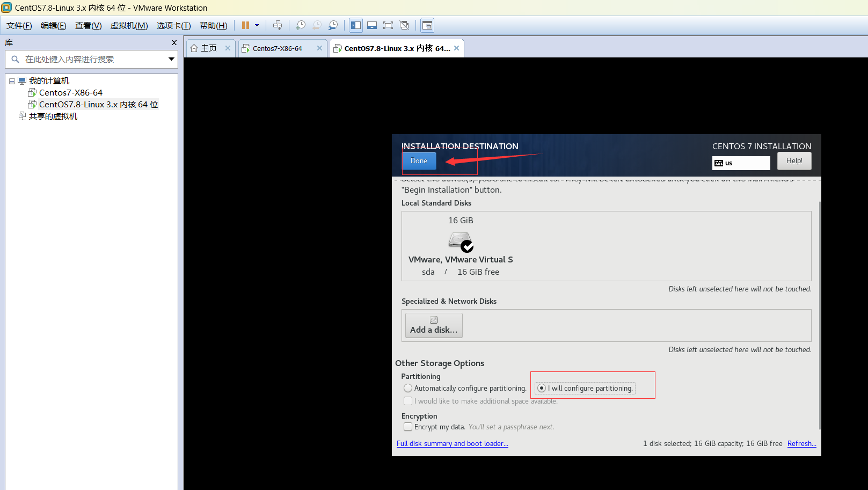868x490 pixels.
Task: Click the Help! button
Action: [794, 161]
